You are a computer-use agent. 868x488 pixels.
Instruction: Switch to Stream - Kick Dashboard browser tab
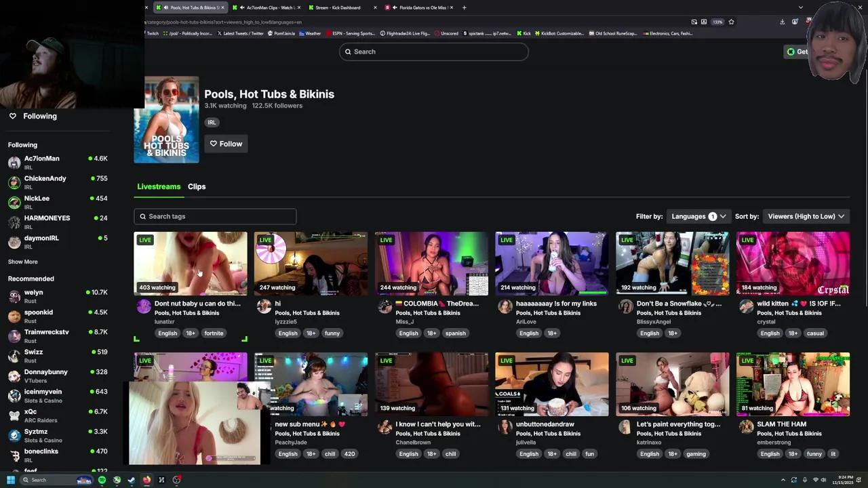coord(342,7)
